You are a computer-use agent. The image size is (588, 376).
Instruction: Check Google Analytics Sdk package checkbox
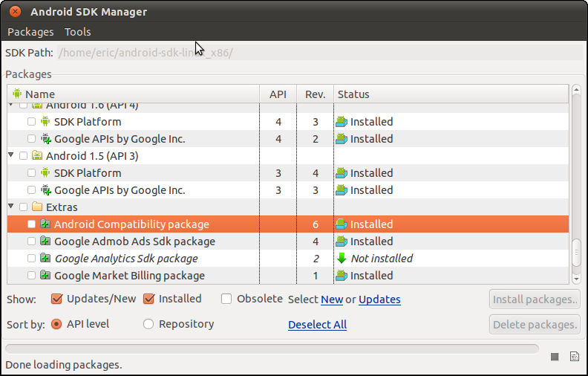[x=31, y=258]
